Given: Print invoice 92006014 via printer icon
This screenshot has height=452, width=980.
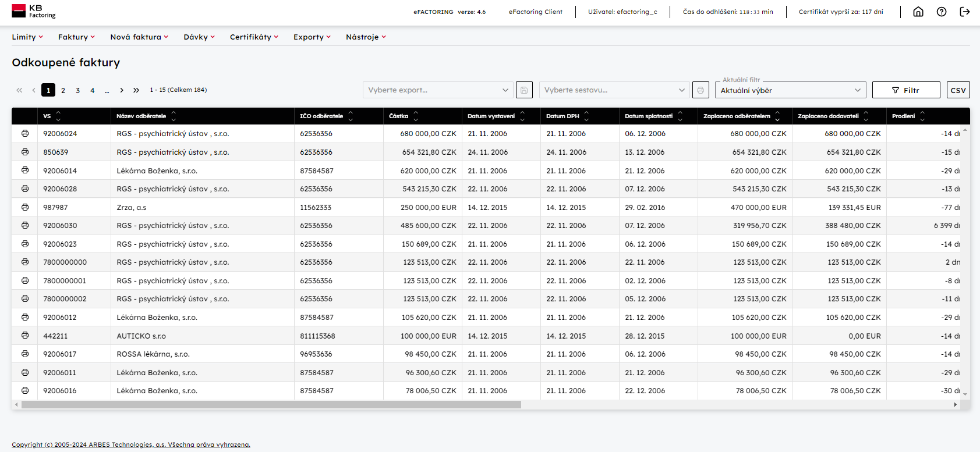Looking at the screenshot, I should (x=25, y=170).
